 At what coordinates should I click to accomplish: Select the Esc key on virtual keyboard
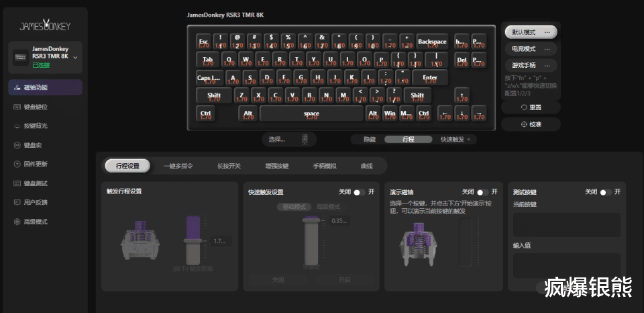203,42
